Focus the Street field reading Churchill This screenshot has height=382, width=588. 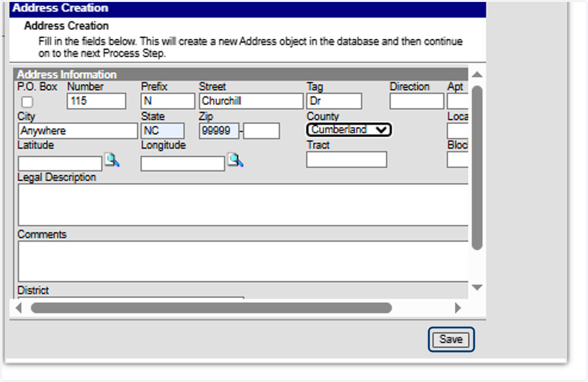pyautogui.click(x=251, y=102)
